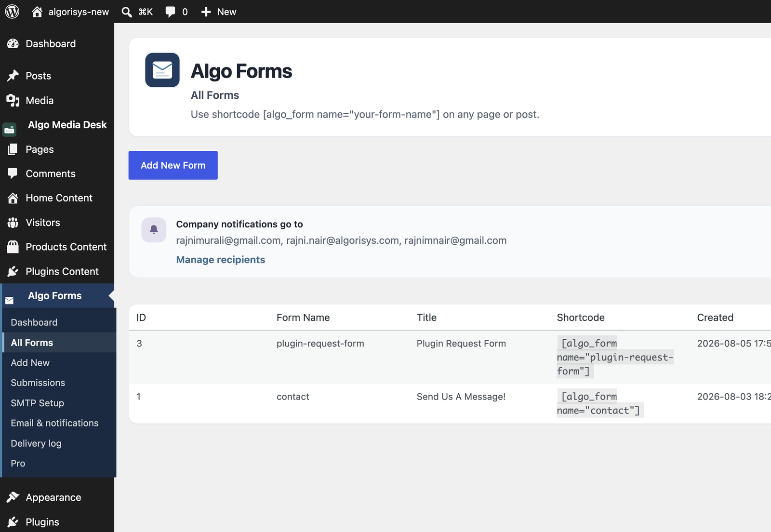Click the Algo Forms envelope logo in header

point(162,70)
